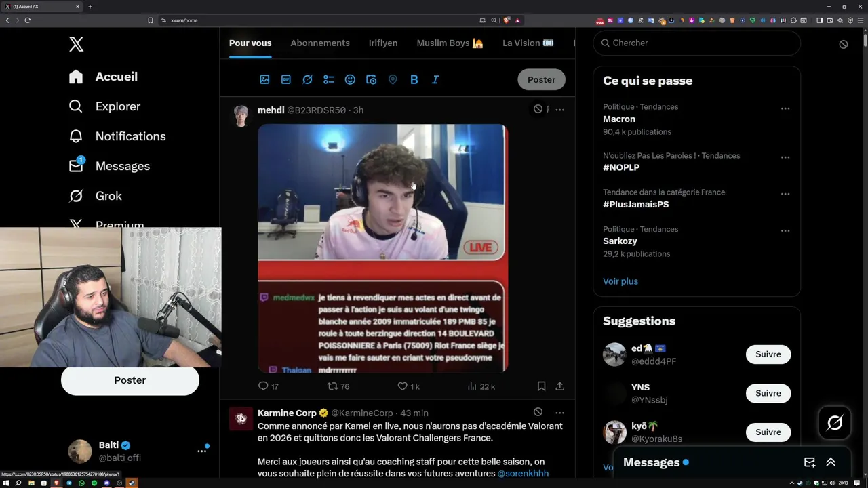868x488 pixels.
Task: Reload the page in browser
Action: click(x=27, y=20)
